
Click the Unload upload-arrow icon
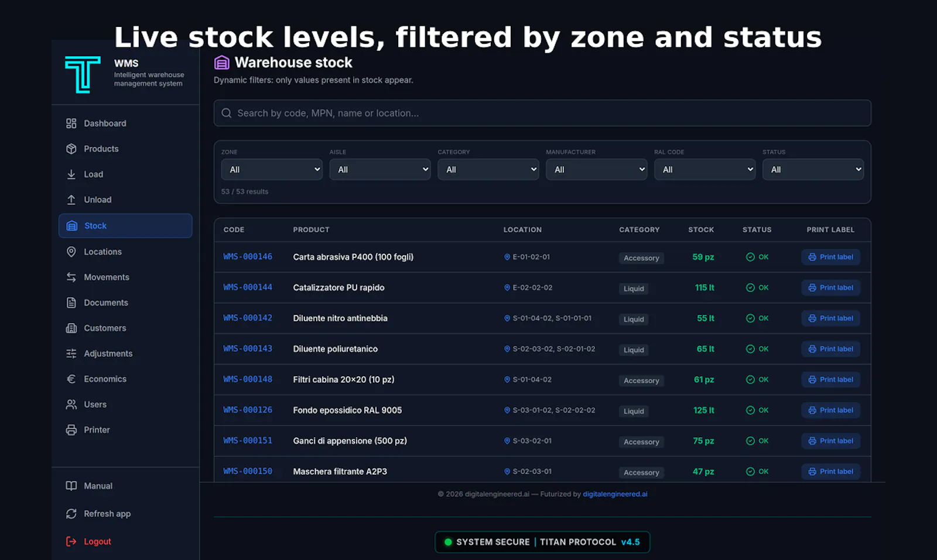71,200
